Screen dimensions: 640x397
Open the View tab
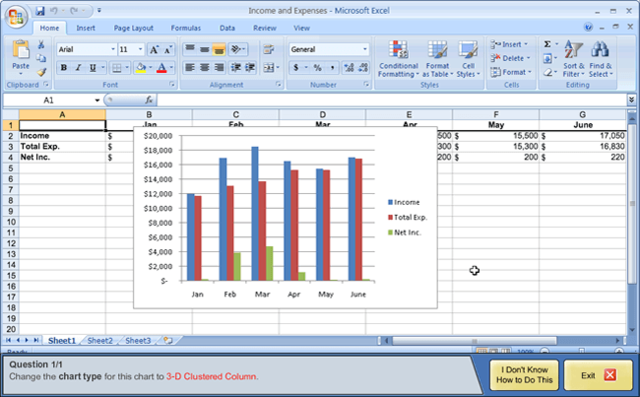[301, 28]
